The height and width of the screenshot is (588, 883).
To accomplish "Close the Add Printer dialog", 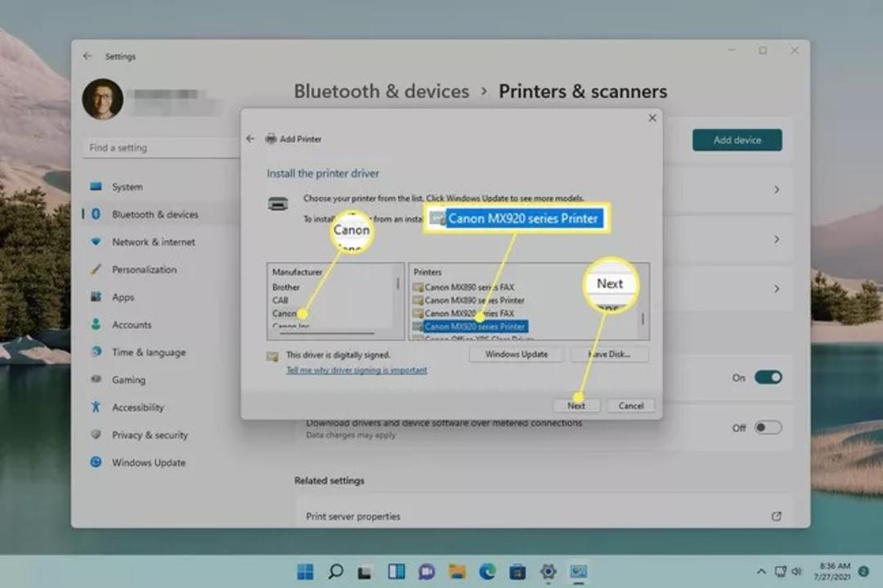I will click(652, 118).
